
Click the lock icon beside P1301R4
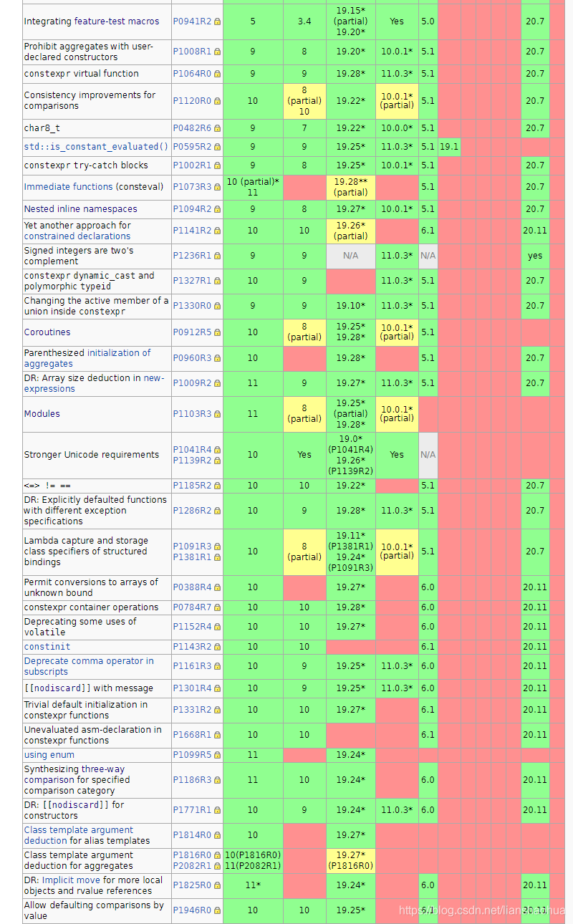217,688
